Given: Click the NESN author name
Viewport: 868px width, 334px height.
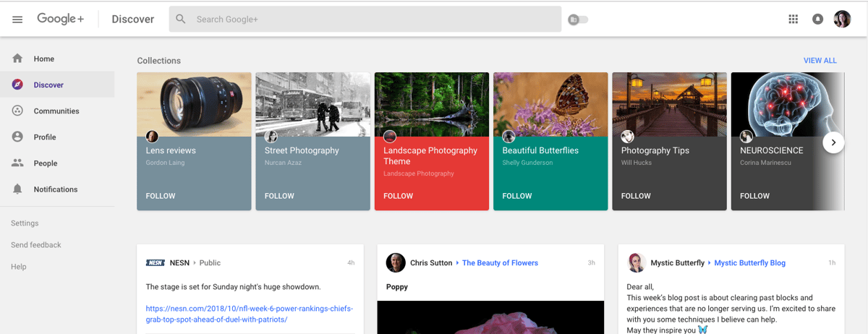Looking at the screenshot, I should [179, 263].
